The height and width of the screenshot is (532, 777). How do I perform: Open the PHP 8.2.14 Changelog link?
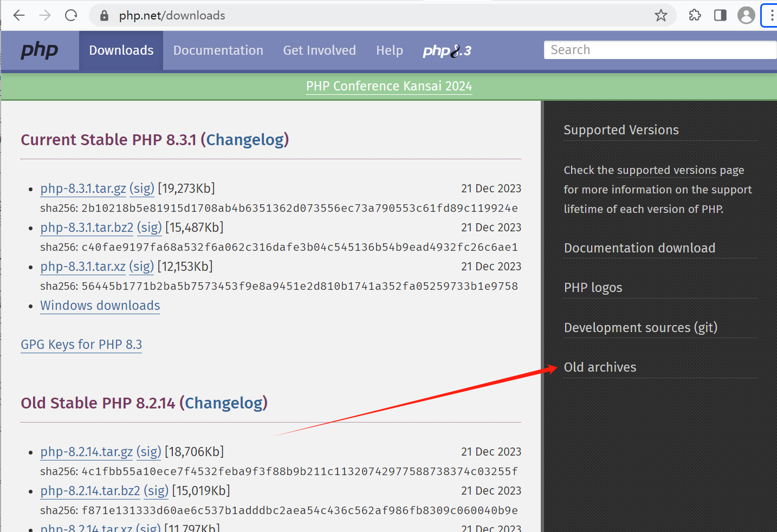coord(224,403)
